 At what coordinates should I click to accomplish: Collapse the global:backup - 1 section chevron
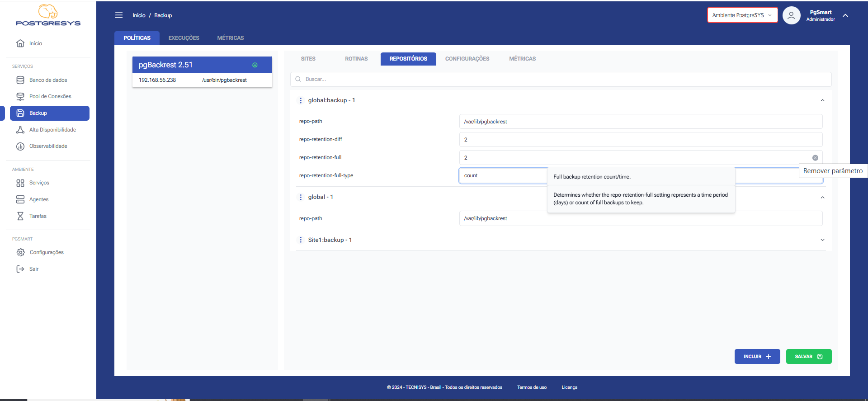[x=822, y=100]
